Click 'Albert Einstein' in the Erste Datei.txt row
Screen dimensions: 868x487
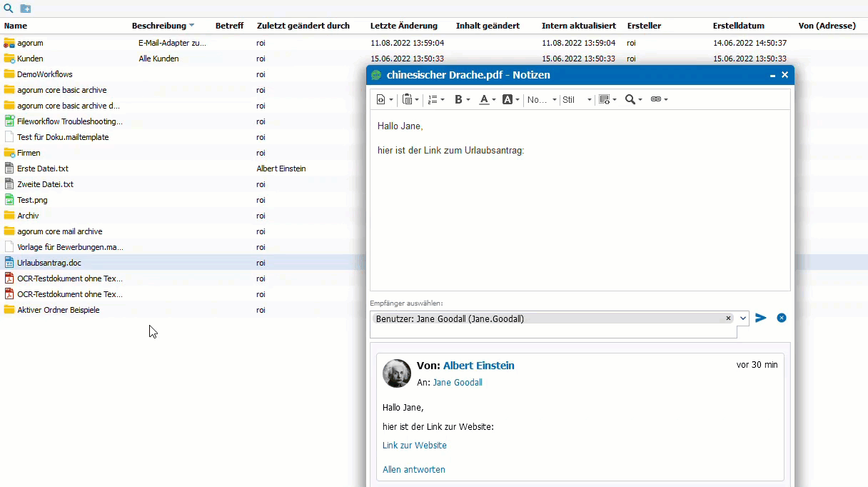point(281,169)
